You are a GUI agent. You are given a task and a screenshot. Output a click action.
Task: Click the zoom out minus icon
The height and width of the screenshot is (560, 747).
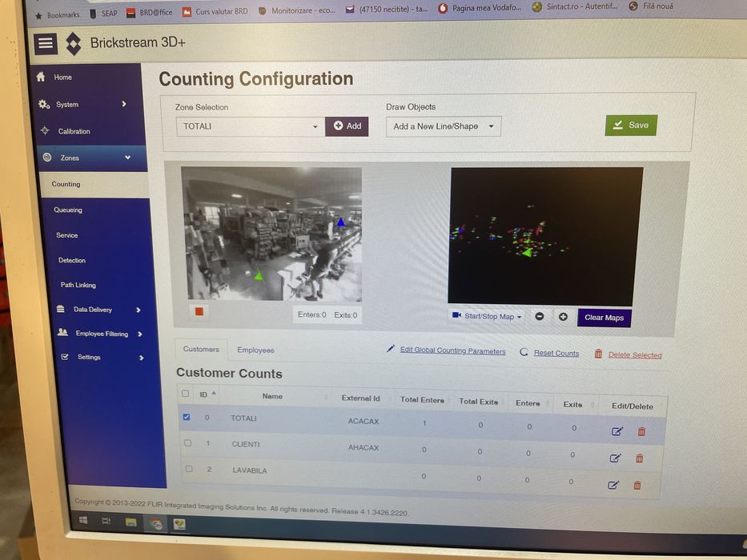coord(540,317)
